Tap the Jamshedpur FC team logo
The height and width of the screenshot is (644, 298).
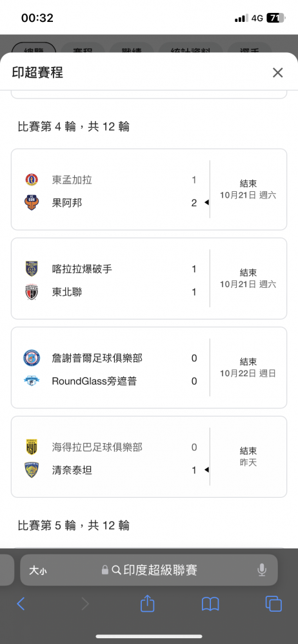point(32,358)
